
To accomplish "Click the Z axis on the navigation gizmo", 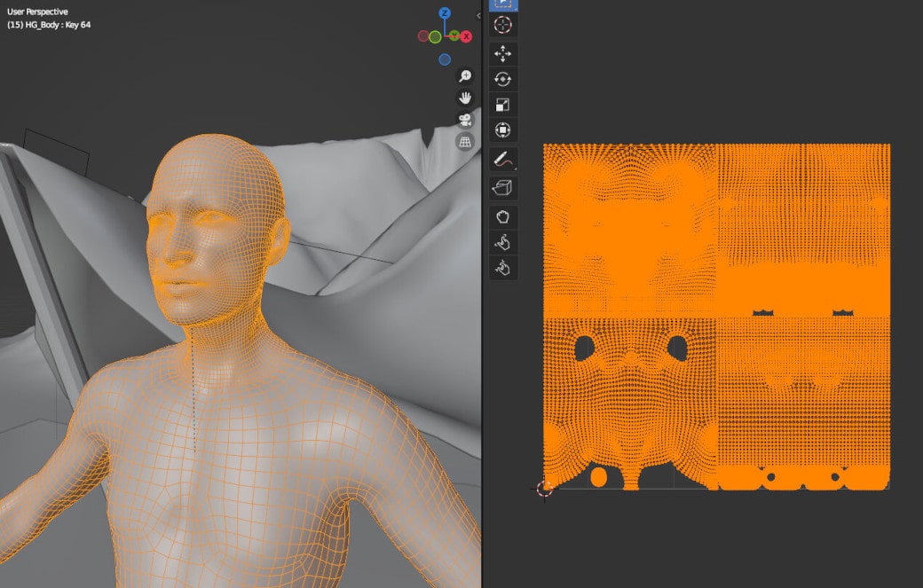I will (445, 12).
